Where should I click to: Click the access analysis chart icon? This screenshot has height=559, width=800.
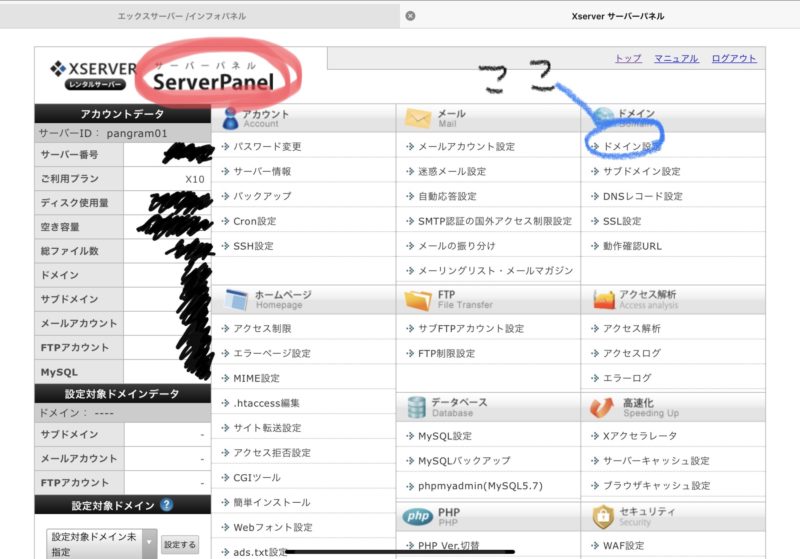point(604,299)
